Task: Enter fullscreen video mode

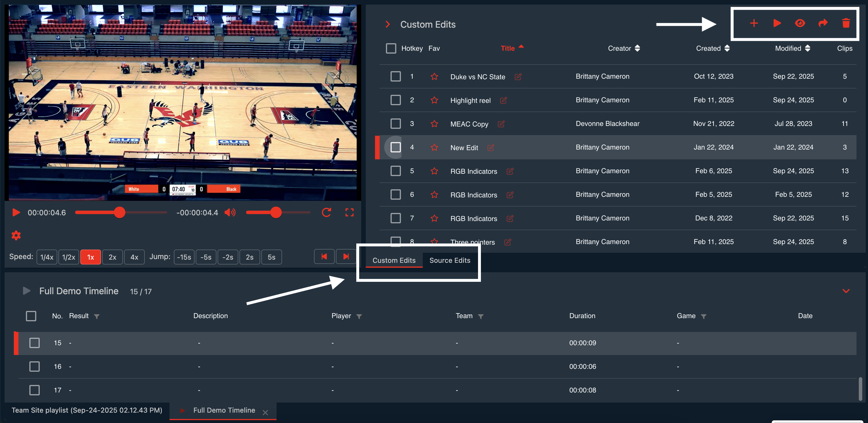Action: pyautogui.click(x=349, y=213)
